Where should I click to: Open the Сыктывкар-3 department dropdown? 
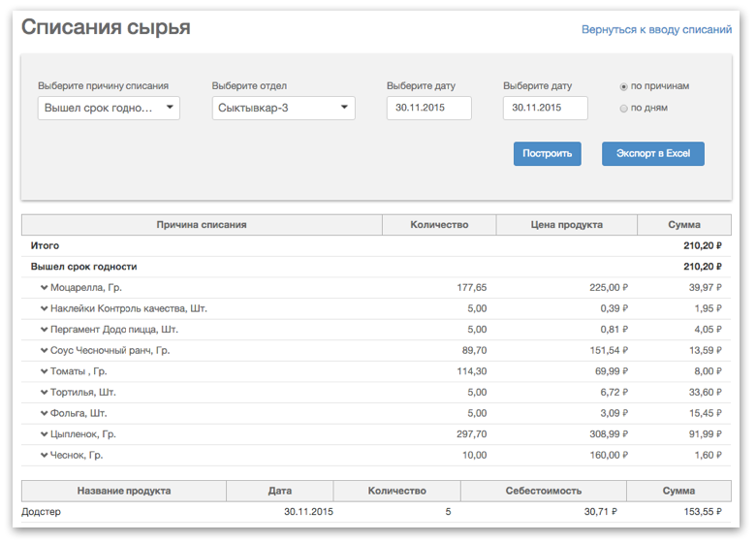(283, 108)
